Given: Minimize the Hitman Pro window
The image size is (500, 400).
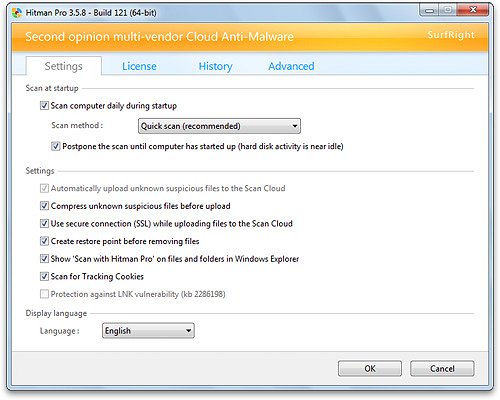Looking at the screenshot, I should (x=430, y=11).
